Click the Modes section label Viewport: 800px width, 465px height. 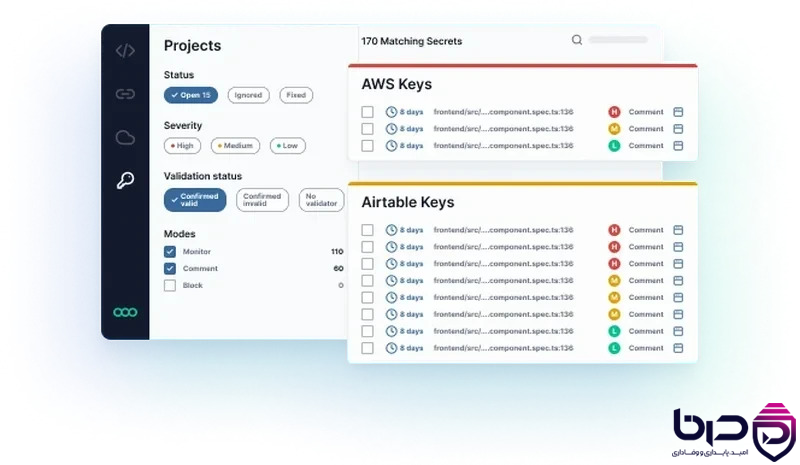tap(179, 234)
